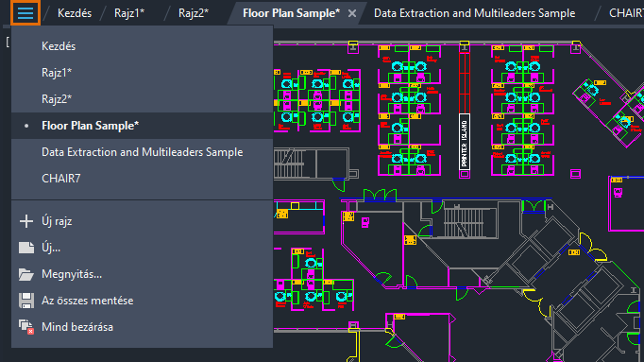Image resolution: width=644 pixels, height=362 pixels.
Task: Click the Az összes mentése text
Action: (x=88, y=301)
